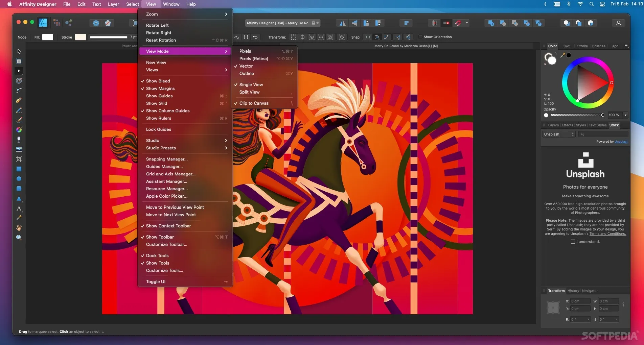Viewport: 644px width, 345px height.
Task: Toggle the Show Orientation checkbox
Action: coord(420,37)
